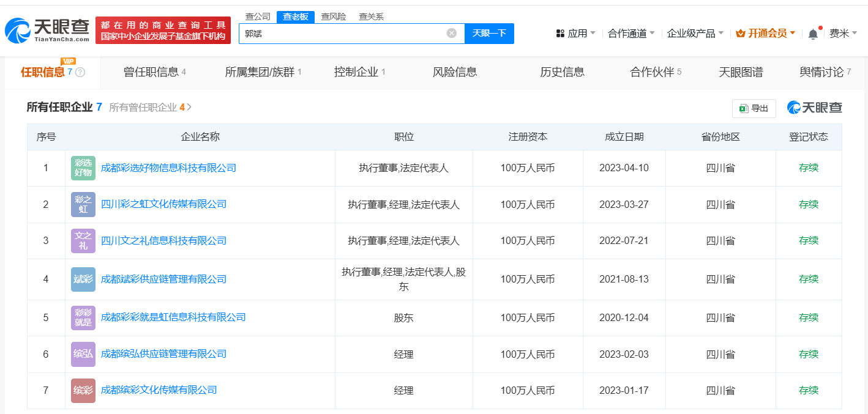Switch to the 查公司 search tab
Image resolution: width=868 pixels, height=414 pixels.
coord(258,17)
